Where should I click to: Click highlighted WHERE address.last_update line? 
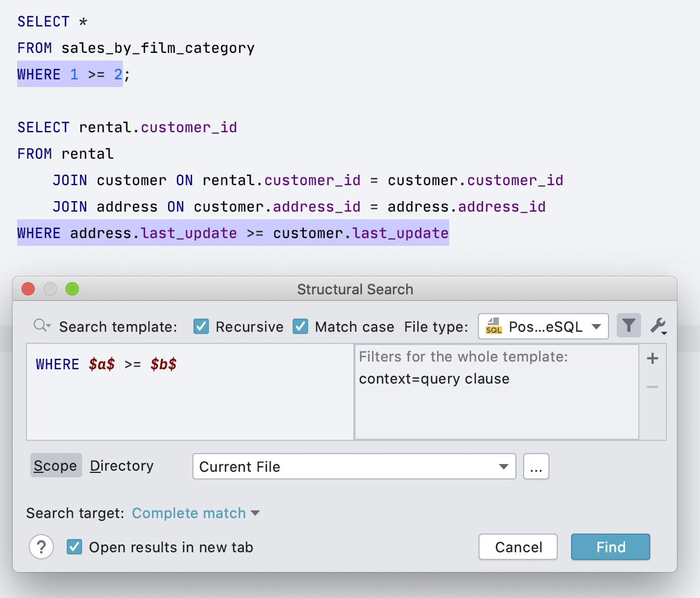tap(233, 233)
